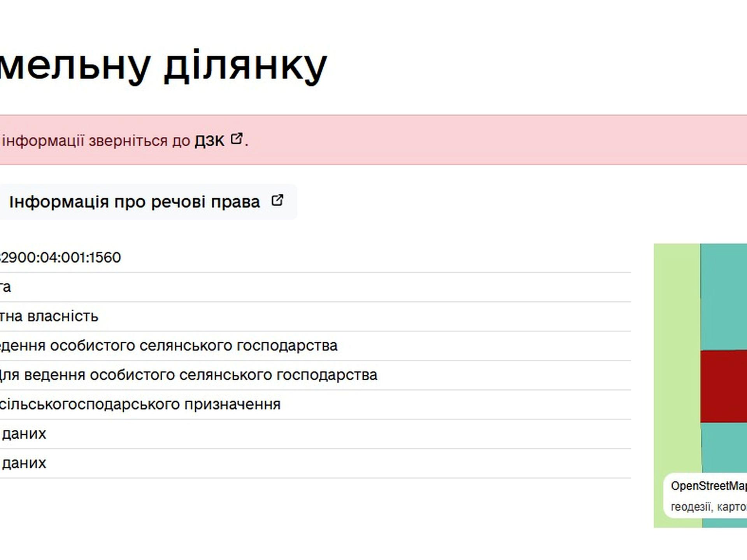This screenshot has width=747, height=560.
Task: Click the bottom даних row
Action: (x=24, y=463)
